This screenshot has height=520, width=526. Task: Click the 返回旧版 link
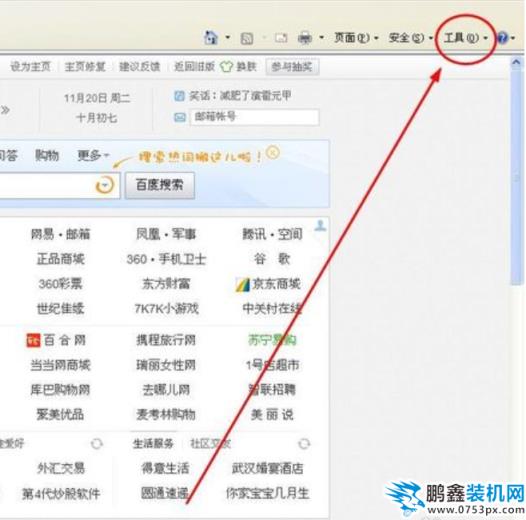tap(194, 66)
